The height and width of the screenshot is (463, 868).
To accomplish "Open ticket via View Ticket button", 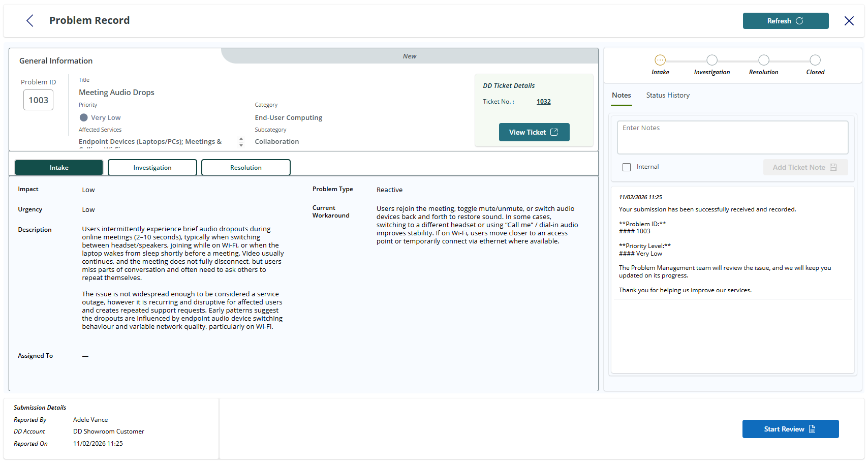I will click(x=534, y=132).
